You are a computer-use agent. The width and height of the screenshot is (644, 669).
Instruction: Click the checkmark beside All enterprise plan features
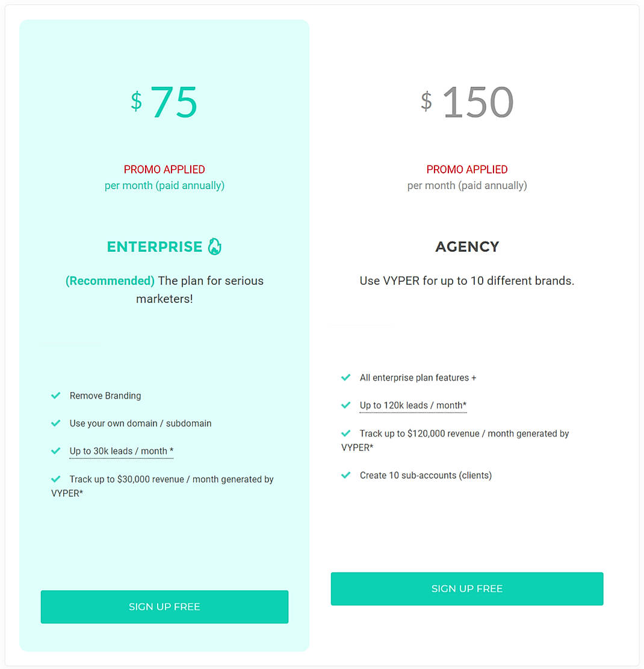pos(345,378)
